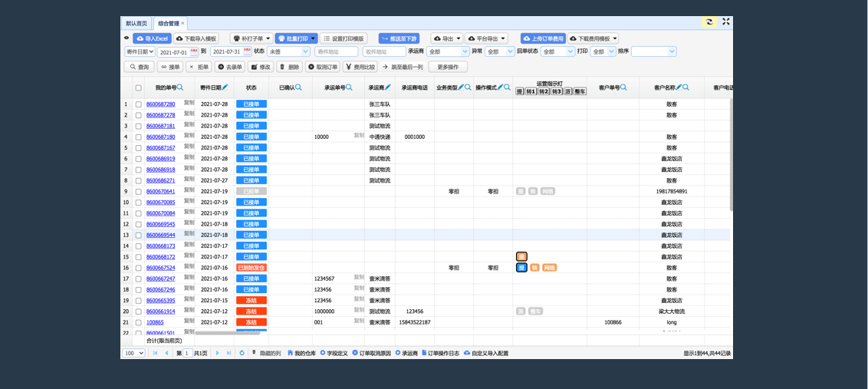Open the calendar picker for start date 2021-07-01
The image size is (868, 389).
tap(194, 51)
